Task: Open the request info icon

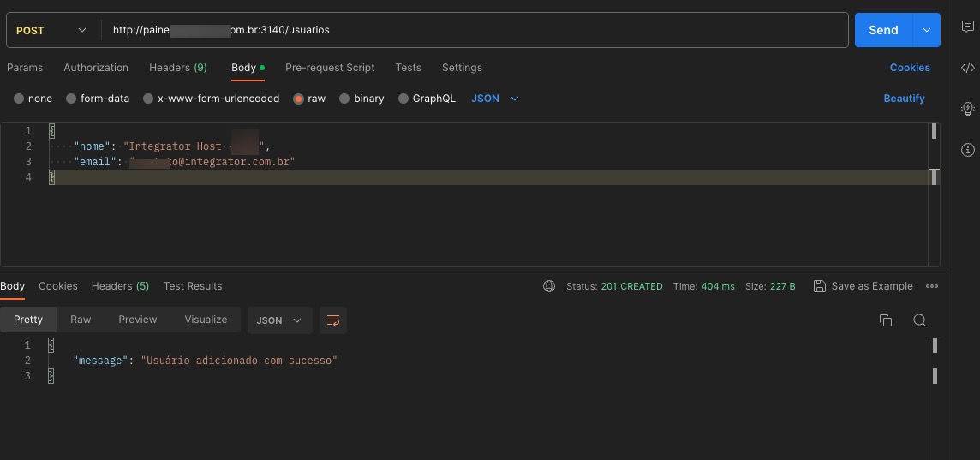Action: click(967, 150)
